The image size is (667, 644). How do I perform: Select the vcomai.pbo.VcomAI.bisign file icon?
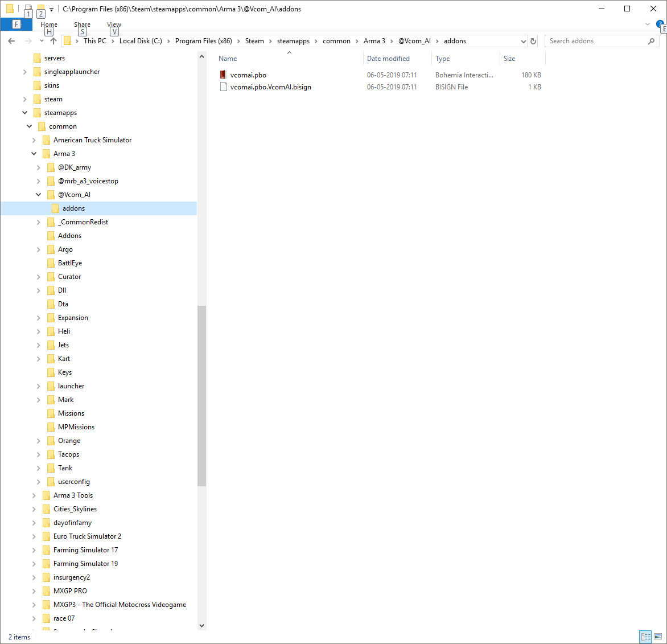point(223,87)
